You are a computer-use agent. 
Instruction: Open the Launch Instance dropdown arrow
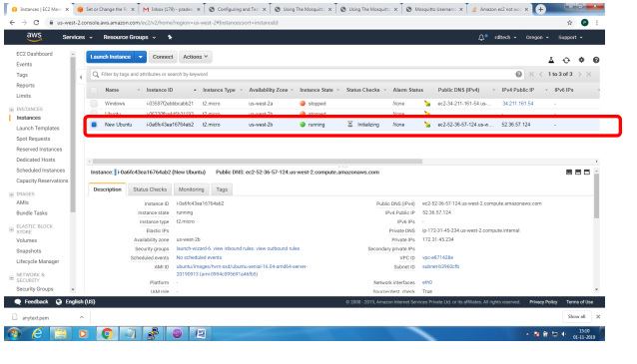(141, 57)
